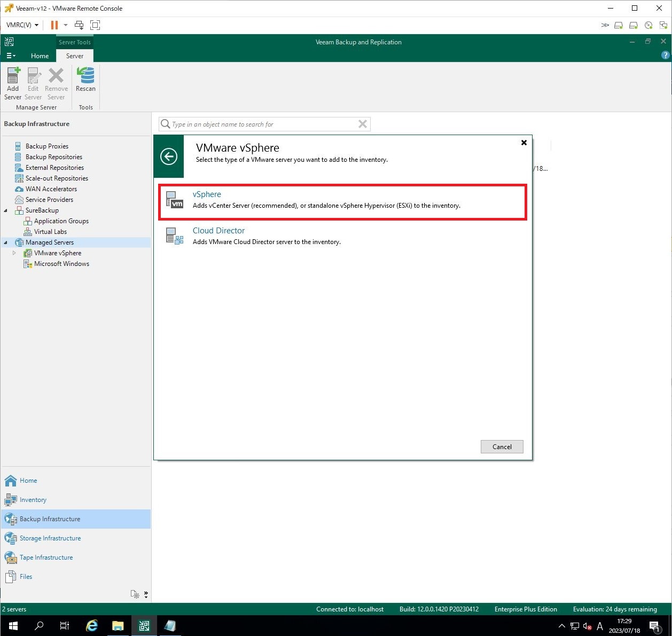
Task: Select Backup Proxies in the tree
Action: 47,146
